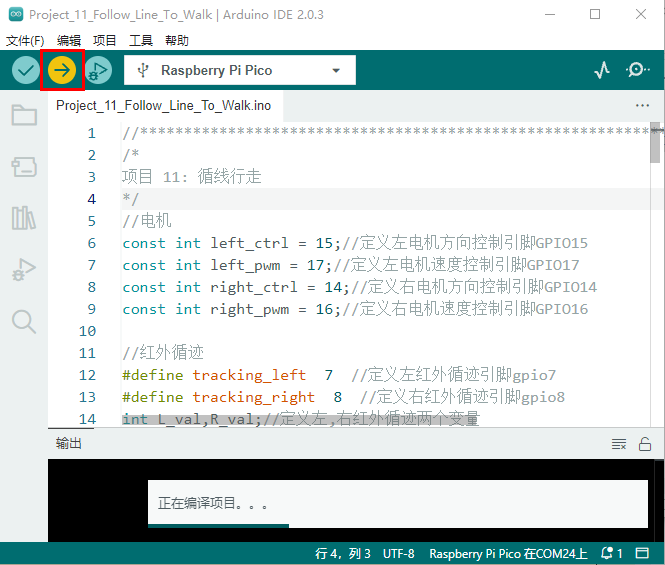Image resolution: width=665 pixels, height=565 pixels.
Task: Click the 输出 panel title
Action: point(68,444)
